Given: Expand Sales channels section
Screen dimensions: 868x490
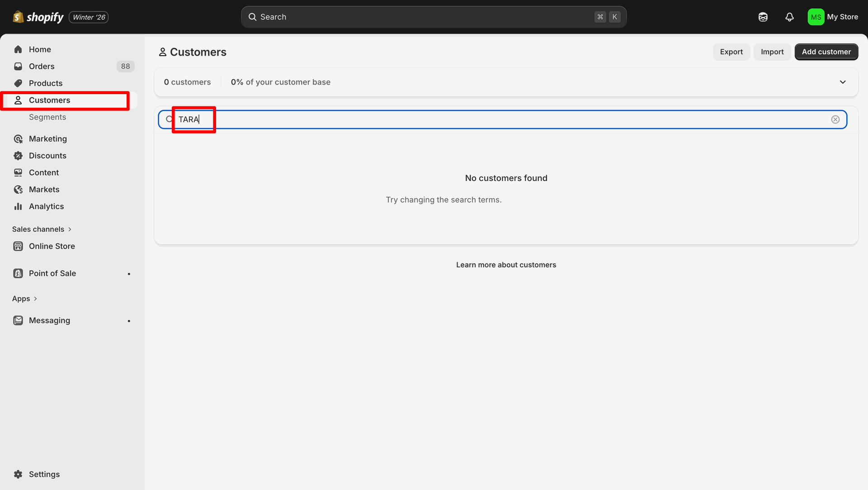Looking at the screenshot, I should pos(42,229).
